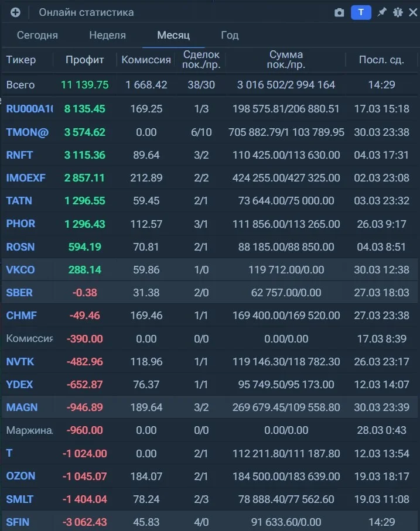Viewport: 420px width, 531px height.
Task: Click profit value 3 574.62
Action: click(x=85, y=132)
